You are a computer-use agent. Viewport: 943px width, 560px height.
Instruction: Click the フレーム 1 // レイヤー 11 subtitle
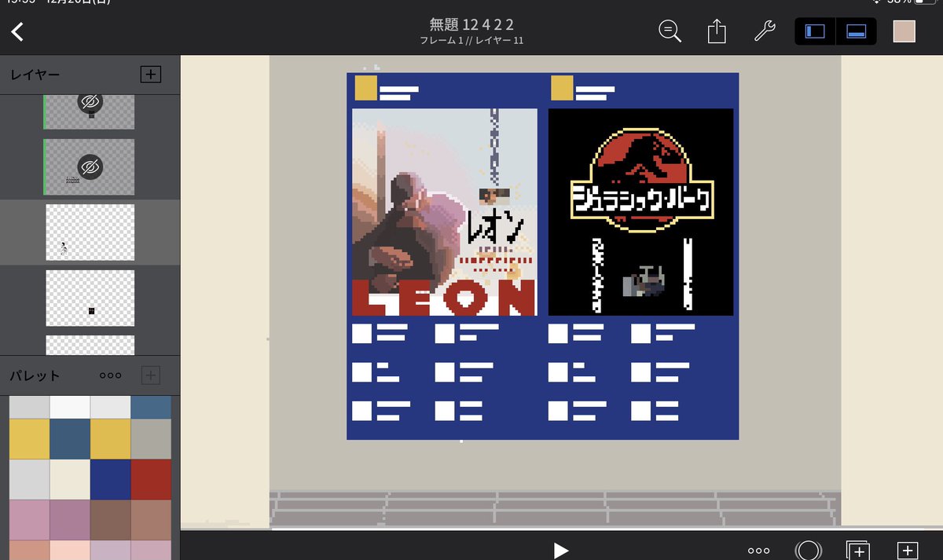pos(472,41)
